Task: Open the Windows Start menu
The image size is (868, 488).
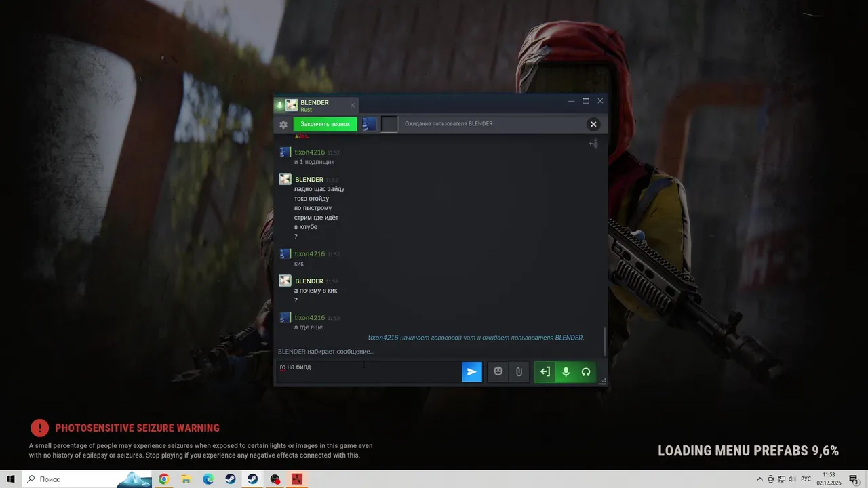Action: tap(10, 479)
